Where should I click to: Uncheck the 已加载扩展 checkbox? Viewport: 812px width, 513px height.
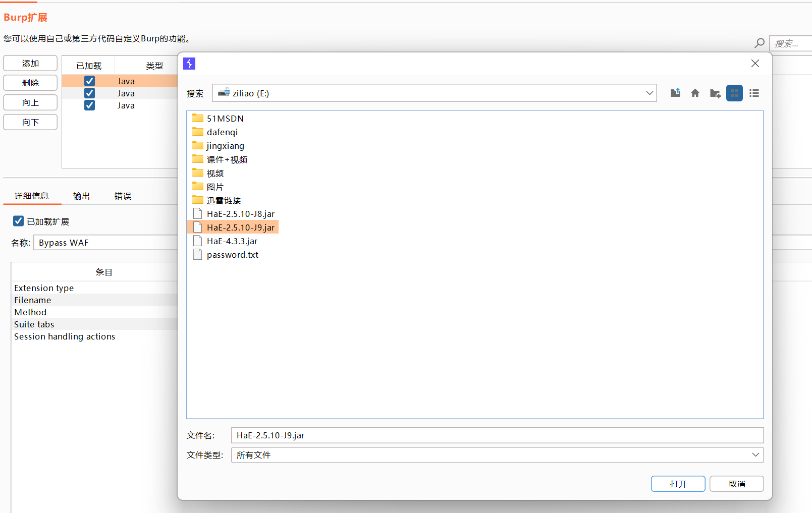coord(18,221)
